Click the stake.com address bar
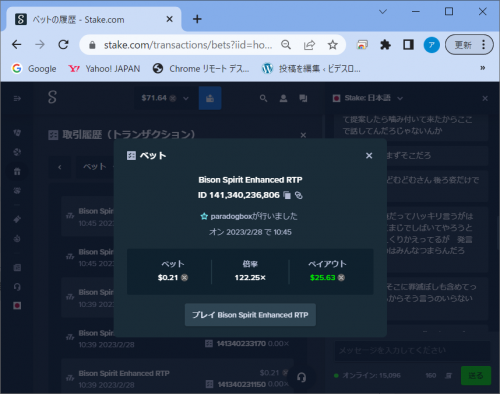This screenshot has height=394, width=500. click(x=188, y=45)
